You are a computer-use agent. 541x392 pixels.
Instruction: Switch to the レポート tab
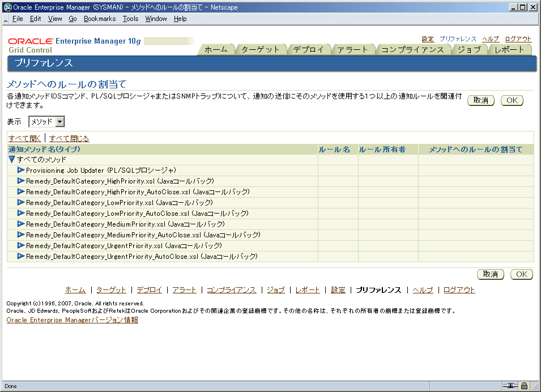509,50
